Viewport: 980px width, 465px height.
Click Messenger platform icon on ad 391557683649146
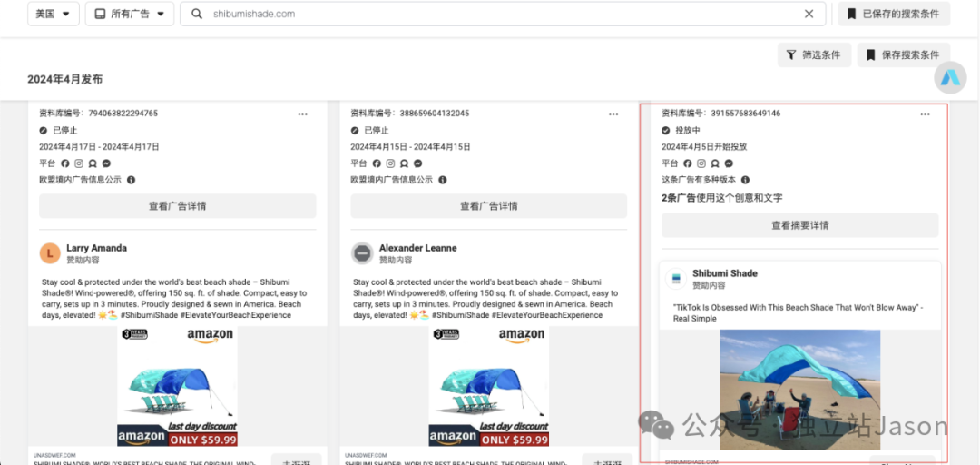click(x=729, y=163)
